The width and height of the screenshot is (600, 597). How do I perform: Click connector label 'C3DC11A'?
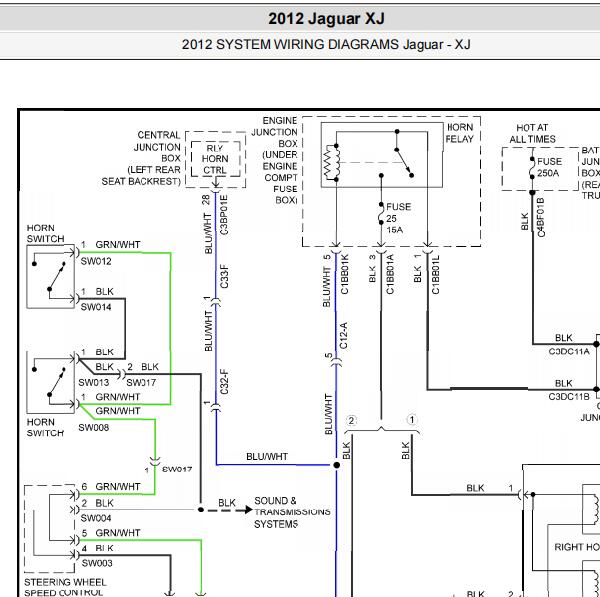pos(569,351)
